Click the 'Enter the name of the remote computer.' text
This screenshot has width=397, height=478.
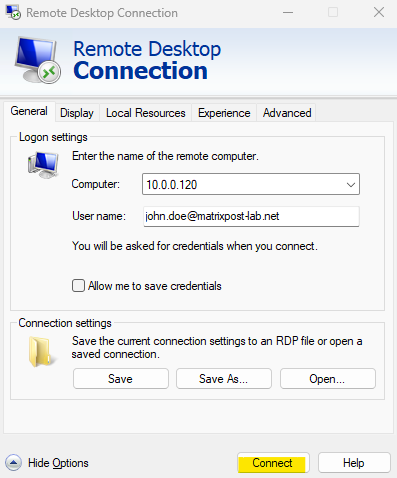165,156
